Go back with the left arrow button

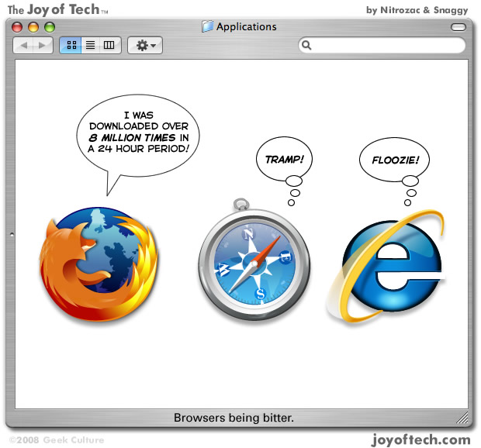pyautogui.click(x=23, y=46)
